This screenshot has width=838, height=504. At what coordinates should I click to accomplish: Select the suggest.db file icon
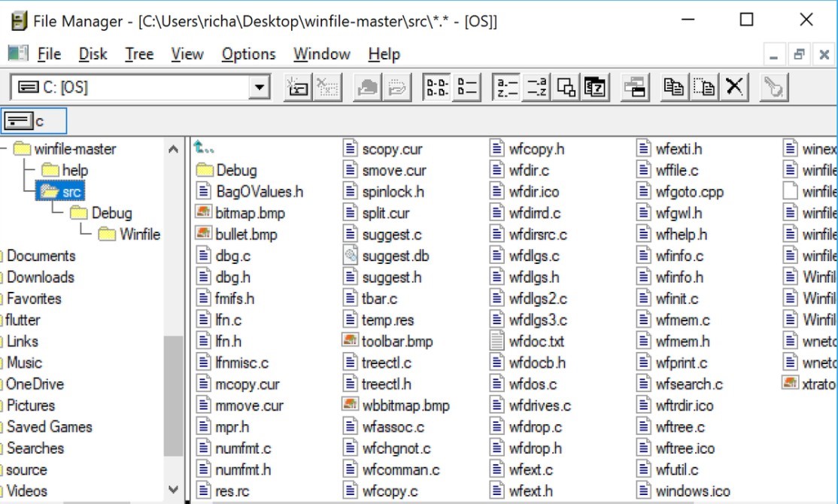(350, 255)
